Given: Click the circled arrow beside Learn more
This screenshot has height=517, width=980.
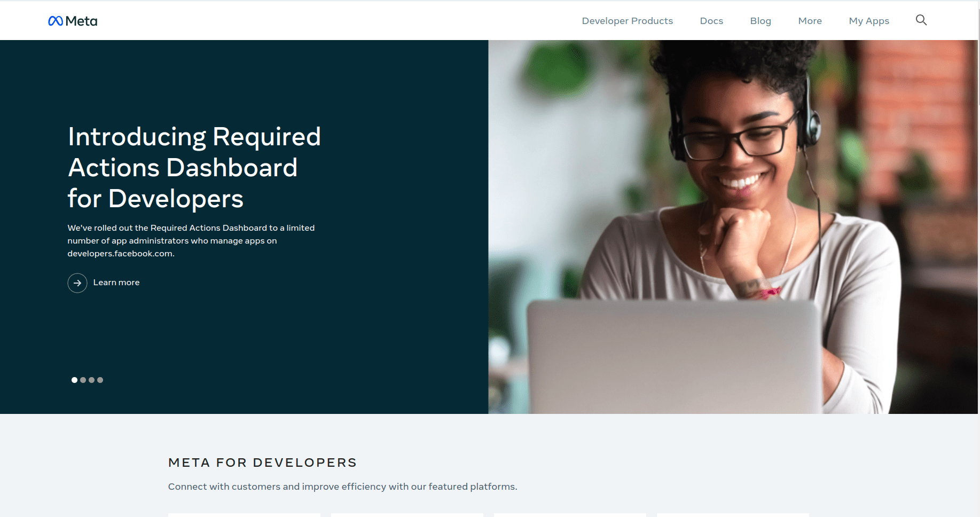Looking at the screenshot, I should tap(77, 283).
